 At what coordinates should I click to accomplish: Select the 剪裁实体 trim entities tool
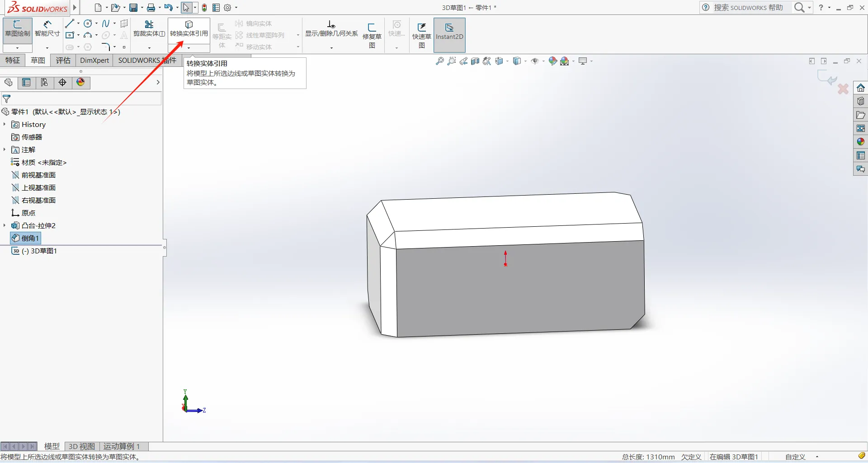pyautogui.click(x=149, y=28)
